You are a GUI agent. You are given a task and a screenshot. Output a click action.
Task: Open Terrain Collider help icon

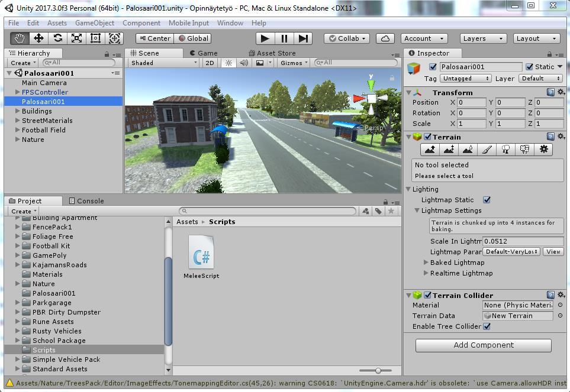tap(550, 294)
